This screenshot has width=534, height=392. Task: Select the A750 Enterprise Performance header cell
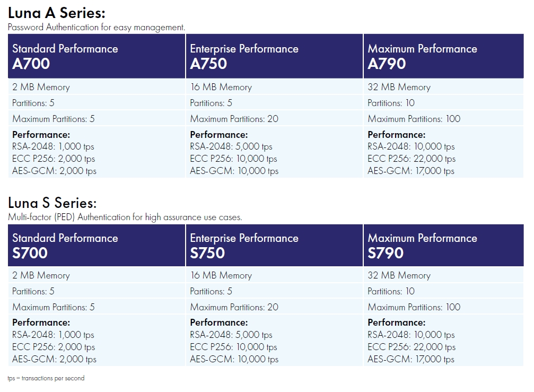274,56
